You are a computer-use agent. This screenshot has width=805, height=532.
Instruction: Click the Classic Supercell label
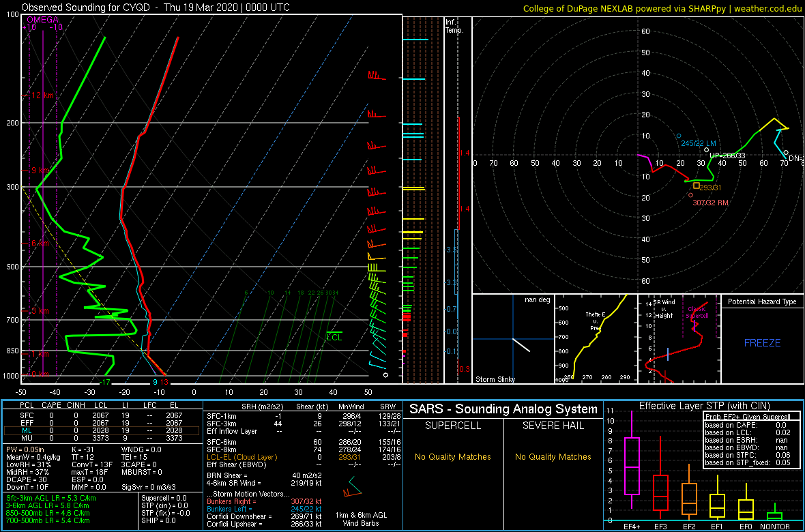coord(697,312)
